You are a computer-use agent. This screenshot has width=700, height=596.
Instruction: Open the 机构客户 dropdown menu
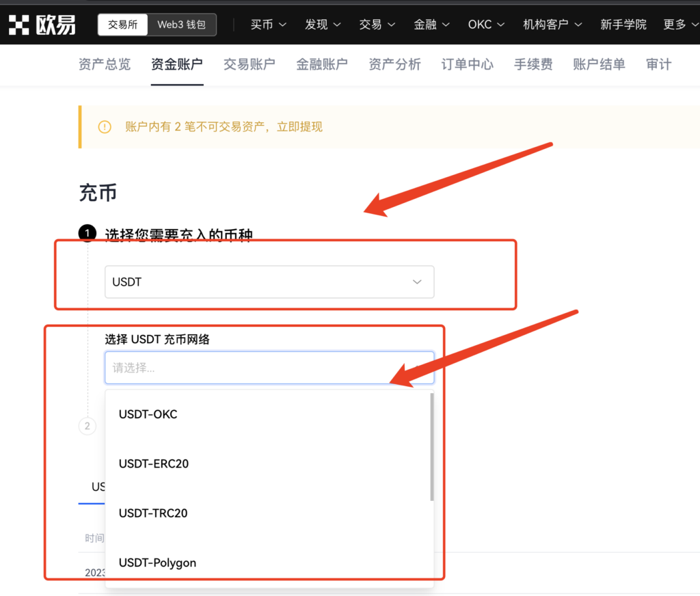552,25
